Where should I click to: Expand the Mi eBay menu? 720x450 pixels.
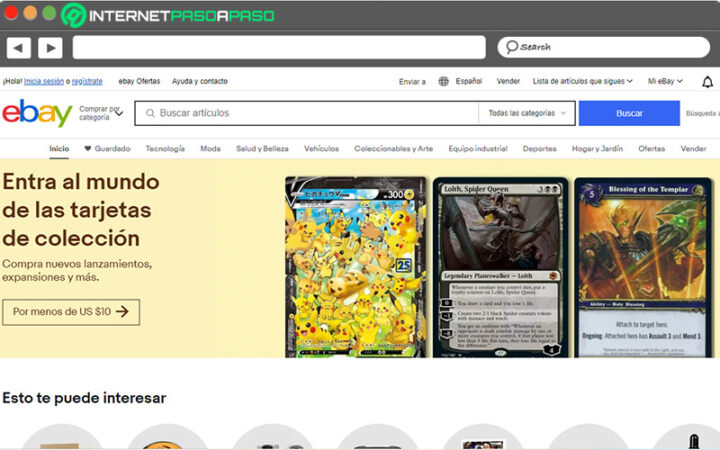pos(666,82)
